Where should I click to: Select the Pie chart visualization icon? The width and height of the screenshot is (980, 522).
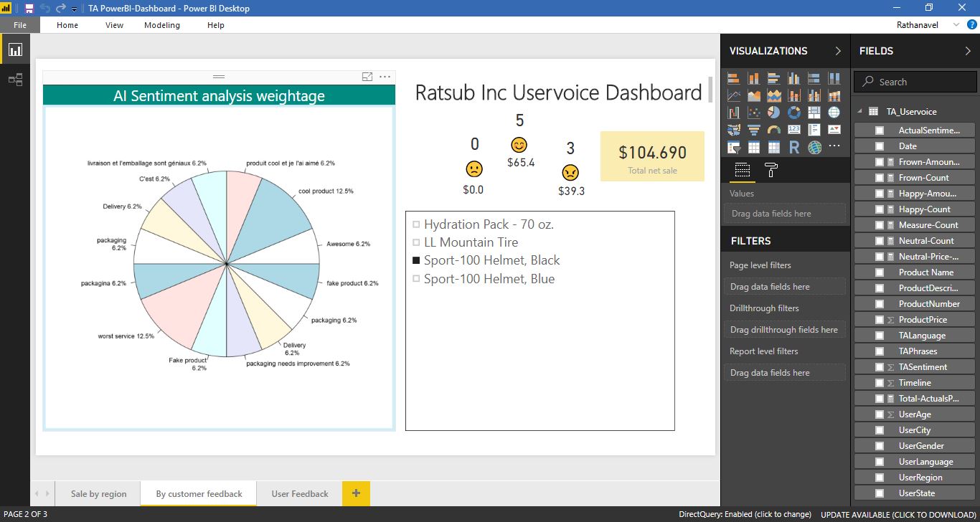(x=774, y=113)
